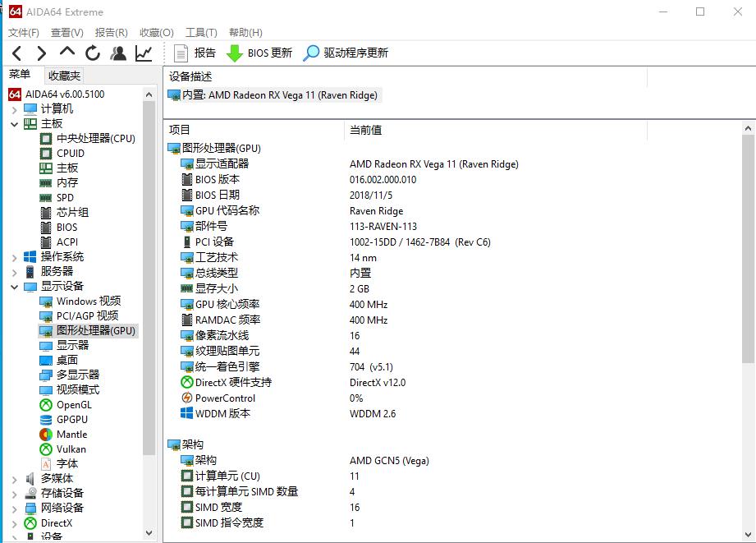The image size is (756, 543).
Task: Click the back navigation arrow
Action: point(16,54)
